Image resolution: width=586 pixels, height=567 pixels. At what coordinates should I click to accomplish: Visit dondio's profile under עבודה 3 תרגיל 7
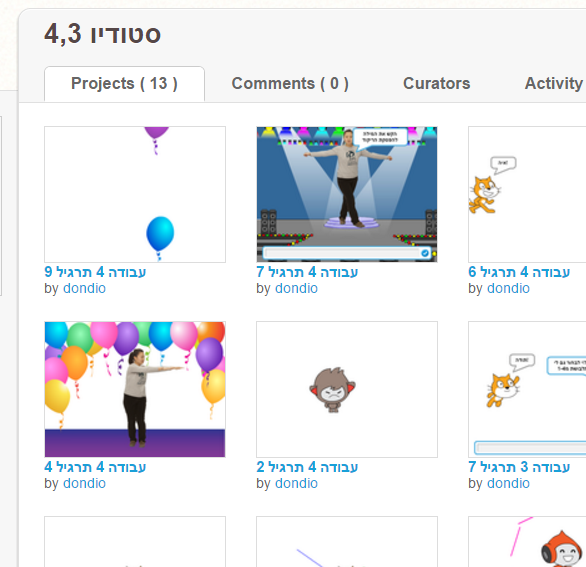click(x=508, y=484)
